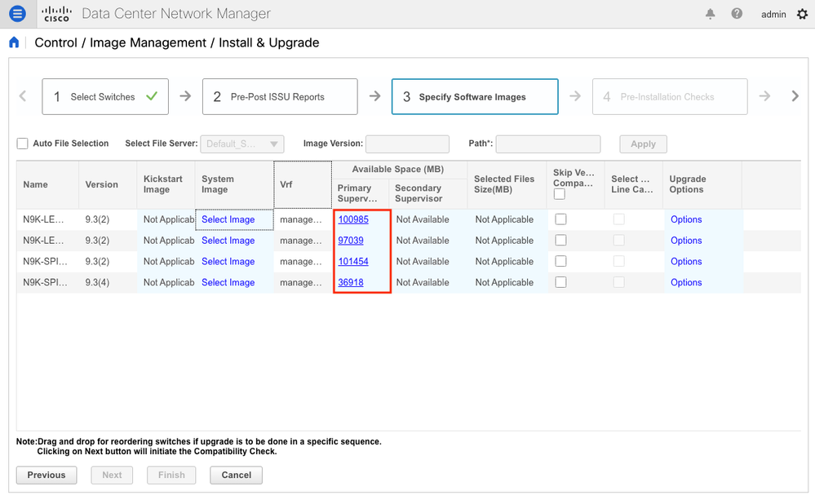Tick line card checkbox in the 36918 row
The image size is (815, 504).
(618, 282)
